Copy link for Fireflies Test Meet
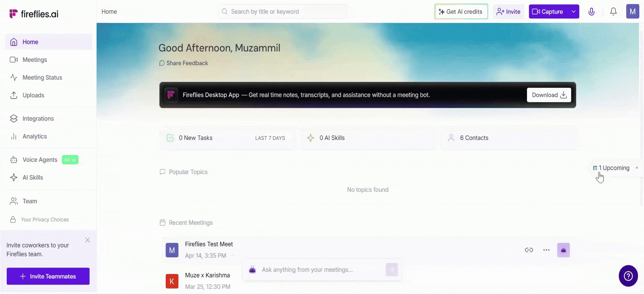644x294 pixels. (x=529, y=250)
